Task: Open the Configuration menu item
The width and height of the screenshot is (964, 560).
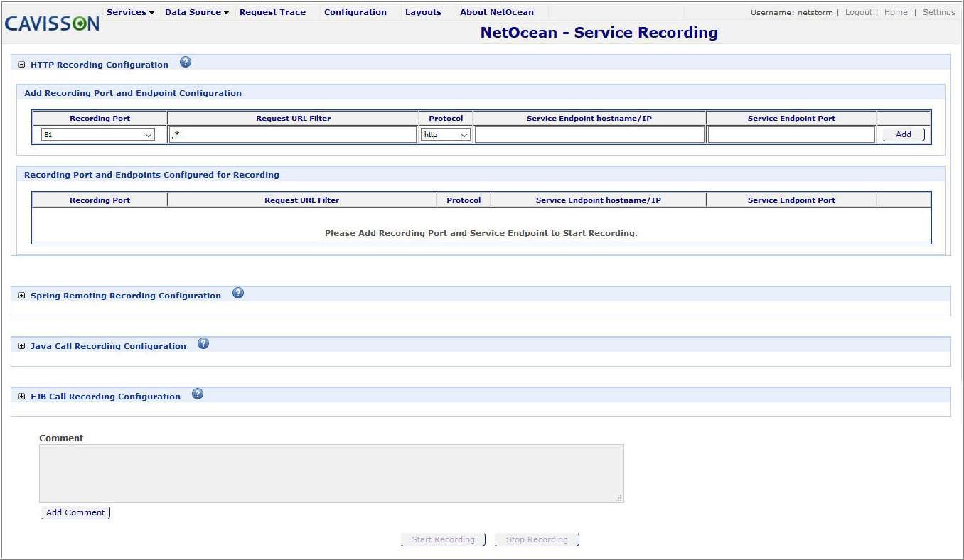Action: point(355,12)
